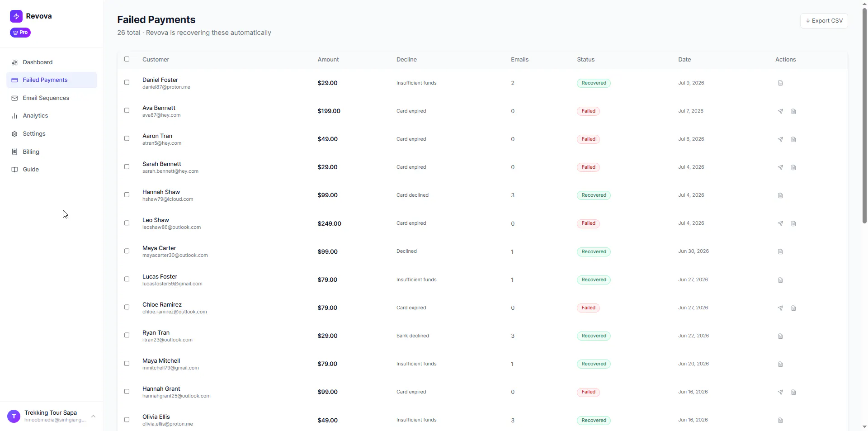Click Bank declined reason in Ryan Tran row
Image resolution: width=868 pixels, height=431 pixels.
point(413,336)
